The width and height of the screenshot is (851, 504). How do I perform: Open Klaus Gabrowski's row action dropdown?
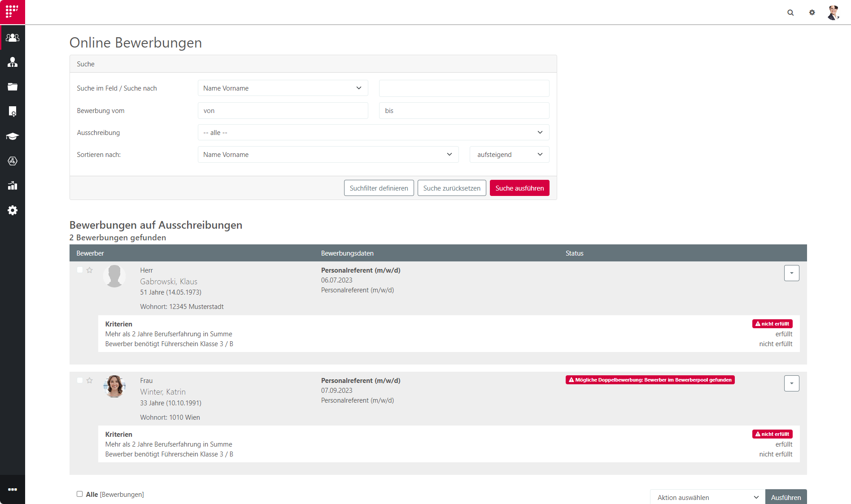[x=792, y=273]
